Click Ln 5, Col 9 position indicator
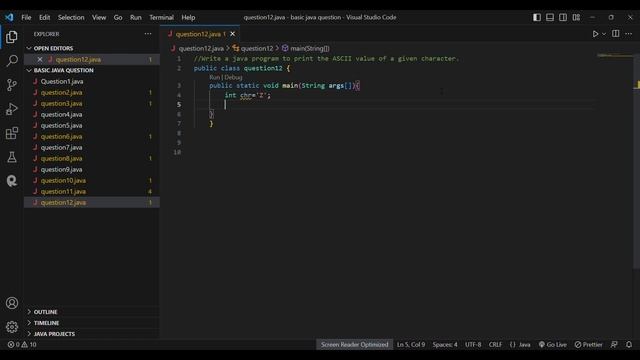The image size is (640, 360). pyautogui.click(x=411, y=344)
